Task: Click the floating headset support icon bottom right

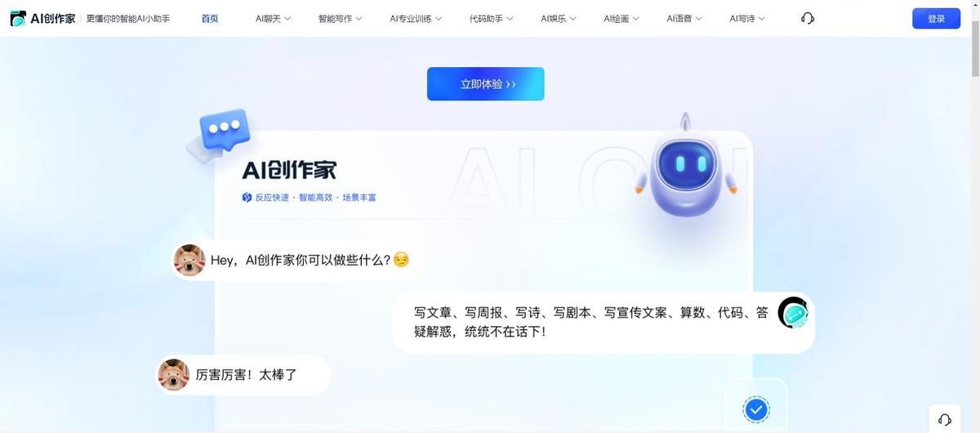Action: tap(945, 419)
